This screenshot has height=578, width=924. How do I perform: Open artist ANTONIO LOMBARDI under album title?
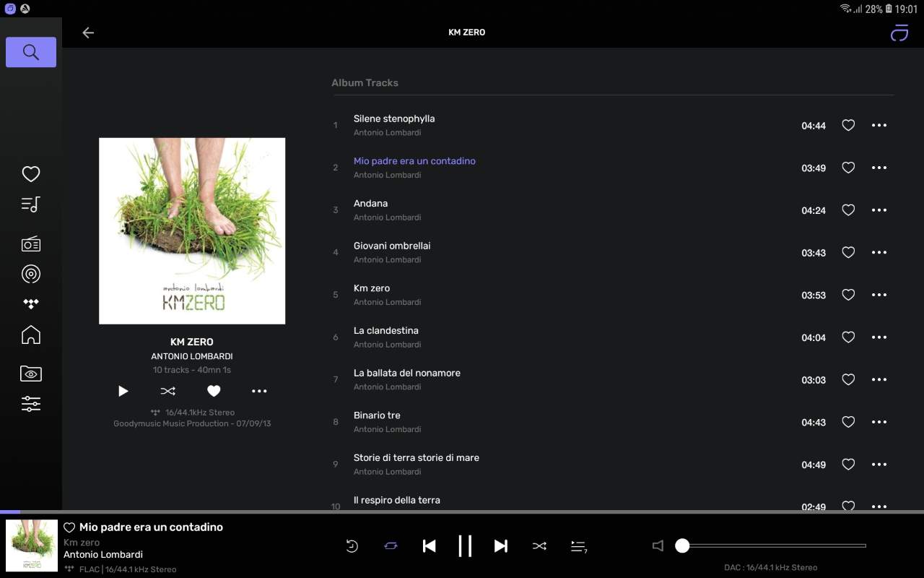click(x=191, y=356)
